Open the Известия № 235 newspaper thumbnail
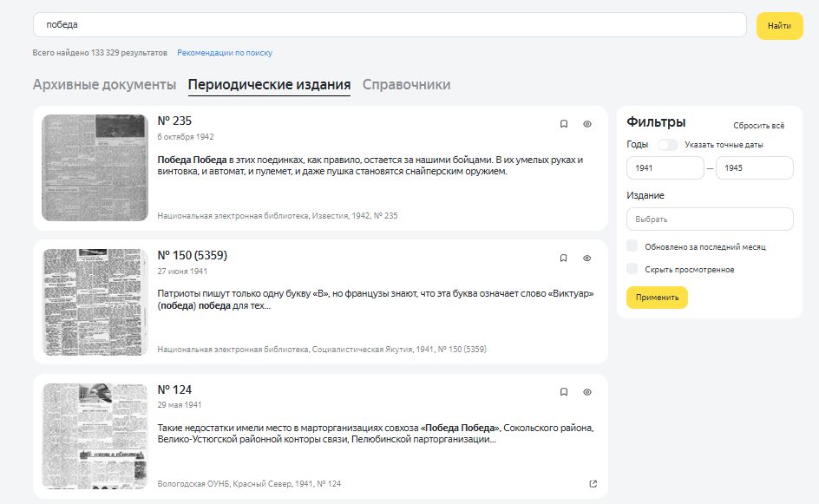Viewport: 819px width, 504px height. point(95,167)
